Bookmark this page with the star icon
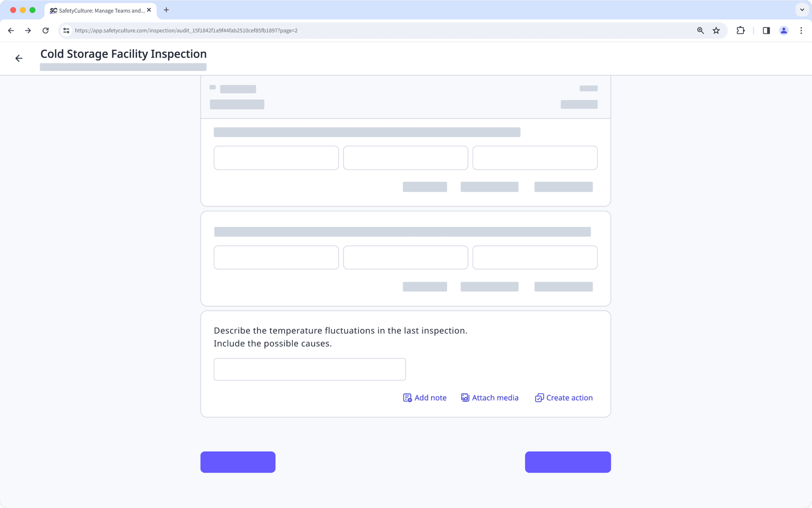Image resolution: width=812 pixels, height=508 pixels. (716, 30)
